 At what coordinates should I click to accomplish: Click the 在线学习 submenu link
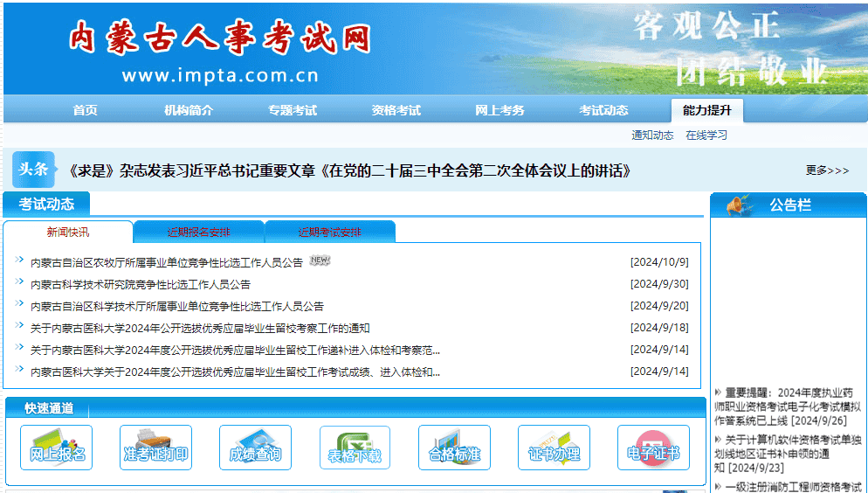pos(706,135)
